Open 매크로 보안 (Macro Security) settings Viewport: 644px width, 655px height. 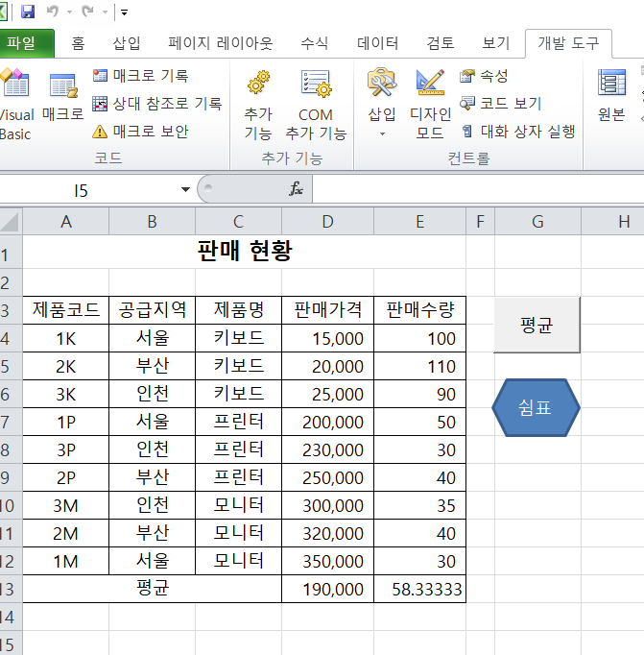(x=140, y=132)
